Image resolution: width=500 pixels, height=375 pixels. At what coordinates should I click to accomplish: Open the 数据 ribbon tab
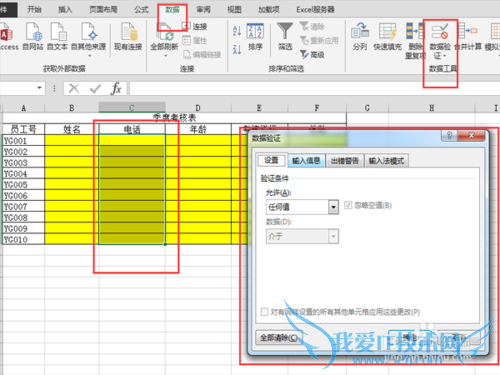172,10
